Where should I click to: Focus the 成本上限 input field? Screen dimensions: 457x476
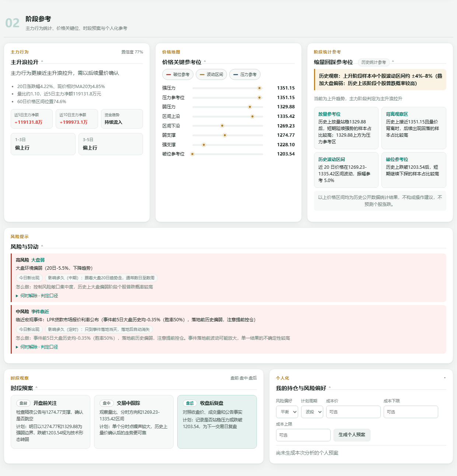pos(303,435)
